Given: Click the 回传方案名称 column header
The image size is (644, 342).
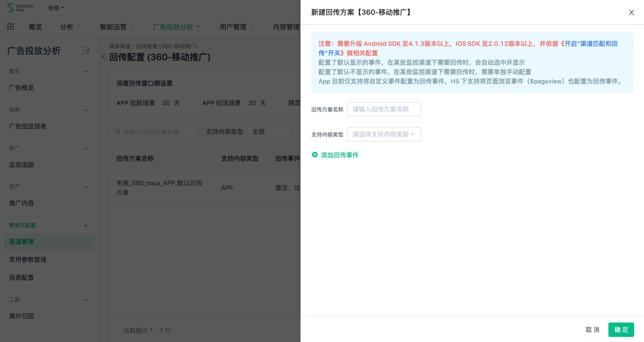Looking at the screenshot, I should point(135,159).
